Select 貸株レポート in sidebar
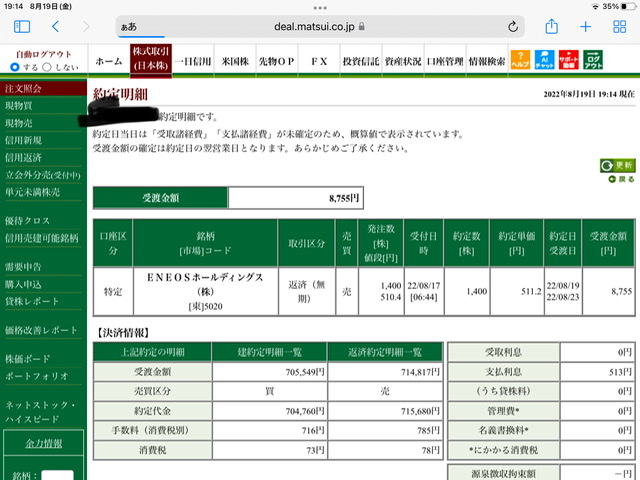640x480 pixels. pyautogui.click(x=32, y=302)
